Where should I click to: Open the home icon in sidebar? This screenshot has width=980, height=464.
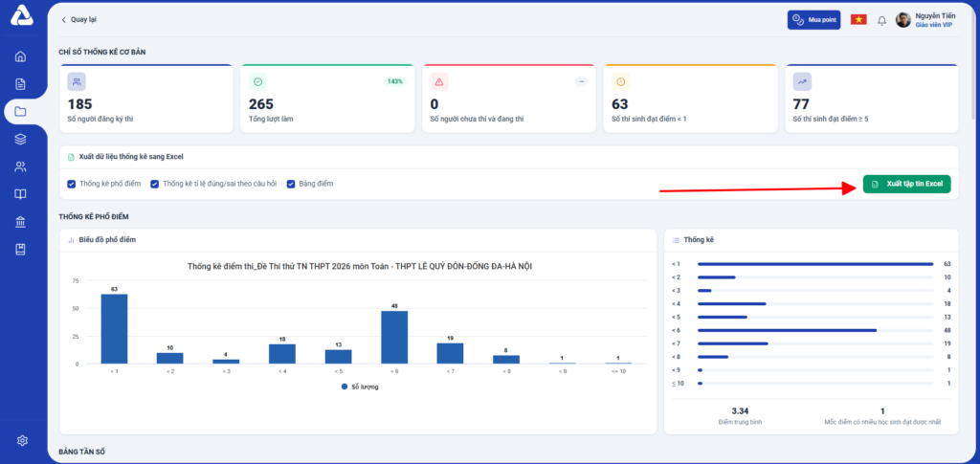(21, 56)
